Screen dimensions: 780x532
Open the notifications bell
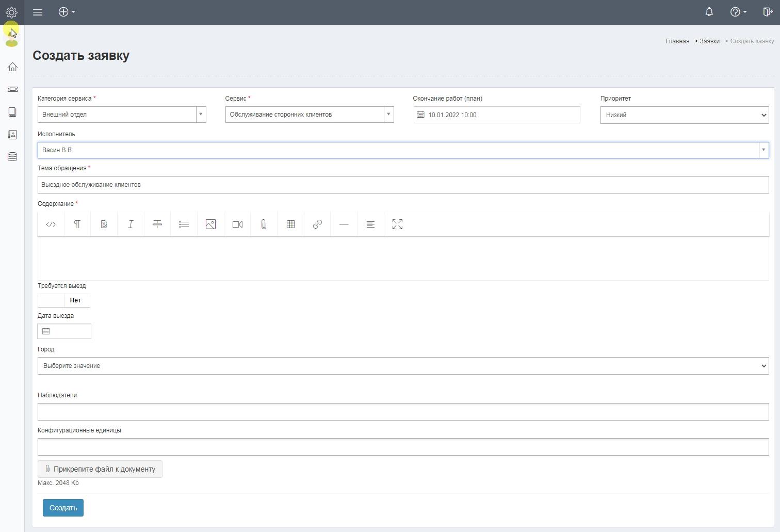(x=709, y=12)
